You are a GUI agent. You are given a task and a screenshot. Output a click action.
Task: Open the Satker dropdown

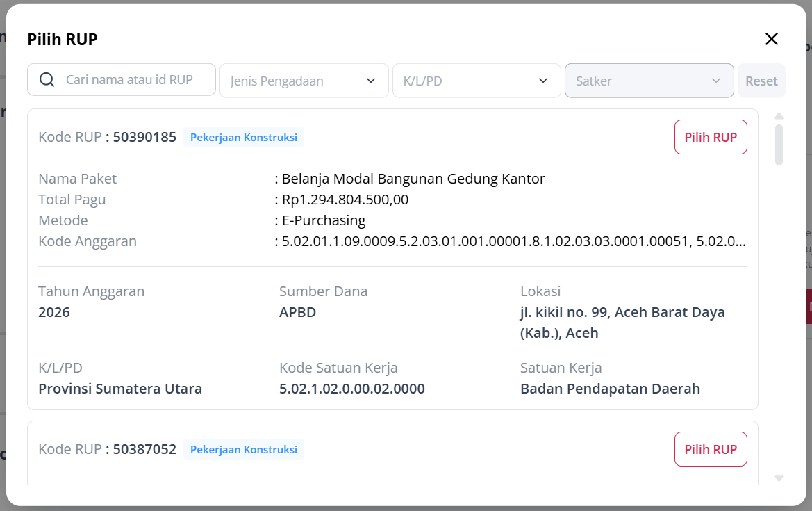649,81
